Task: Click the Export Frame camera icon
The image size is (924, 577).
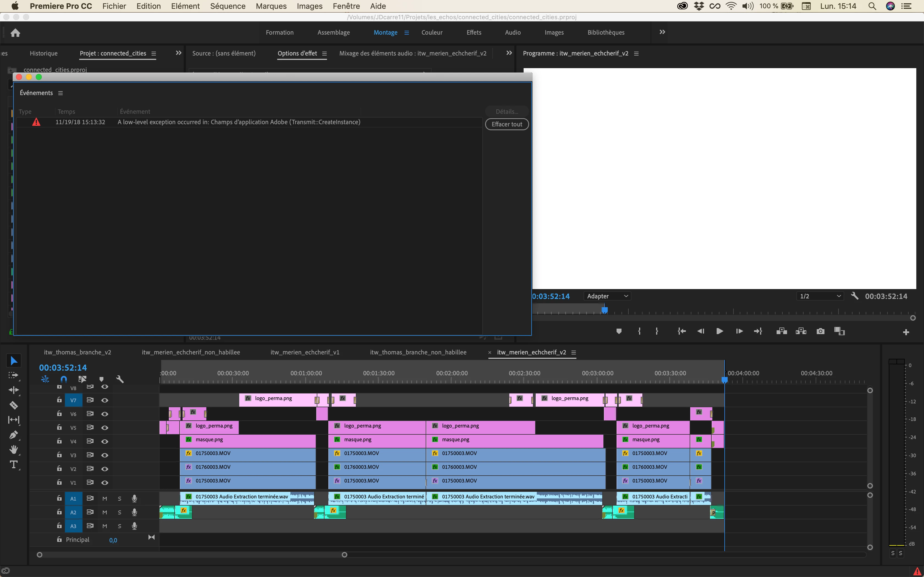Action: (820, 331)
